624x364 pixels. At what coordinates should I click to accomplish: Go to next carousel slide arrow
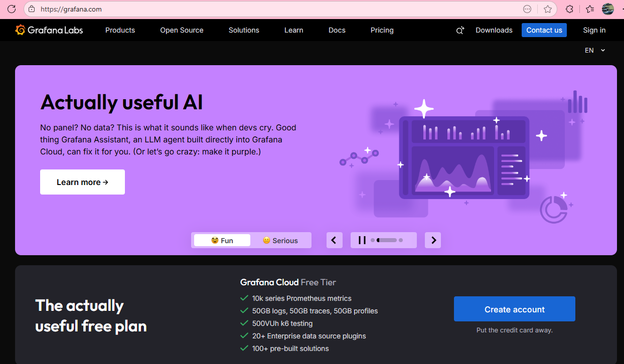pos(433,240)
